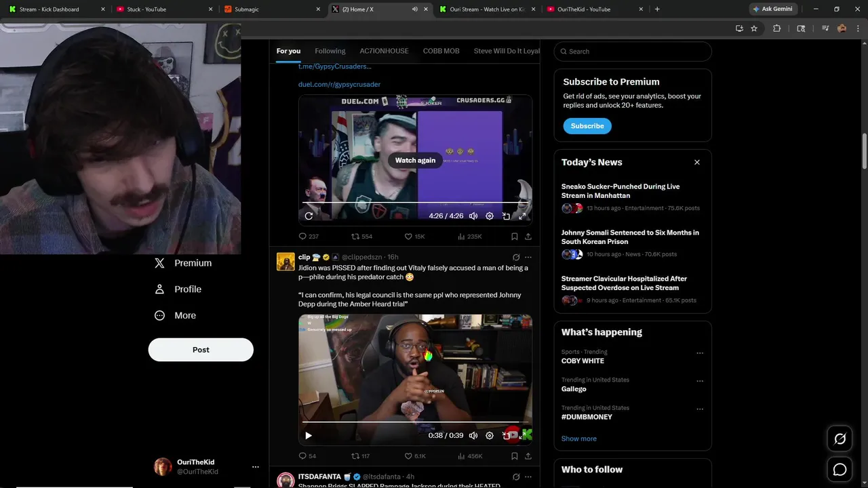Share the post with 235K views
Image resolution: width=868 pixels, height=488 pixels.
coord(528,237)
